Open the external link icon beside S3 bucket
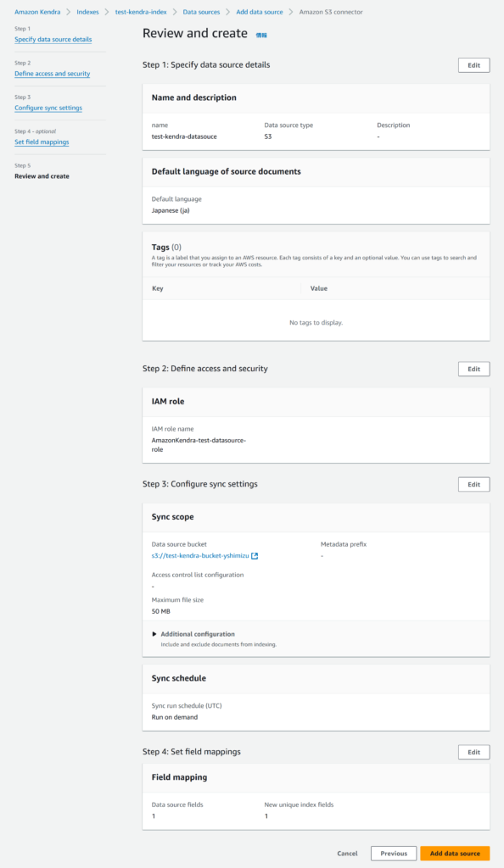 255,556
